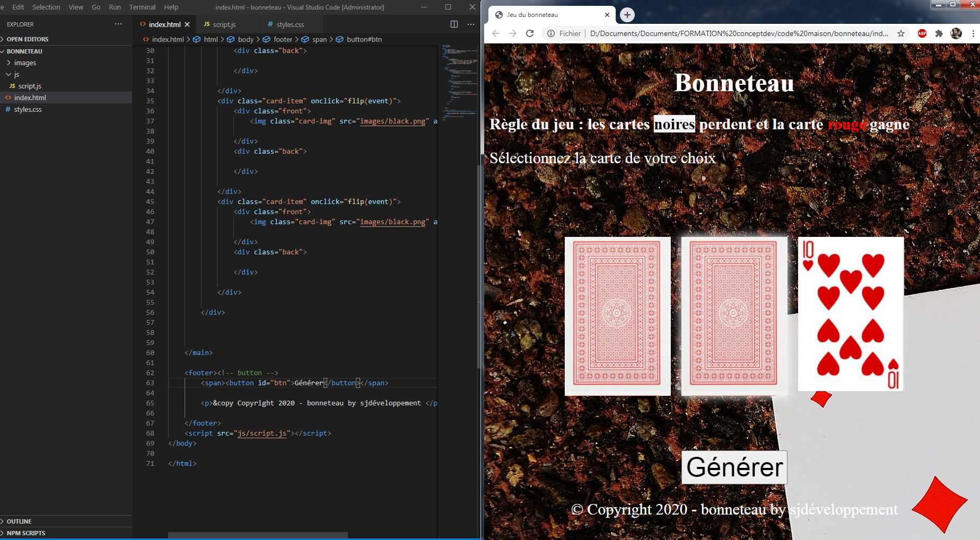The image size is (980, 540).
Task: Click the editor horizontal scrollbar
Action: click(258, 535)
